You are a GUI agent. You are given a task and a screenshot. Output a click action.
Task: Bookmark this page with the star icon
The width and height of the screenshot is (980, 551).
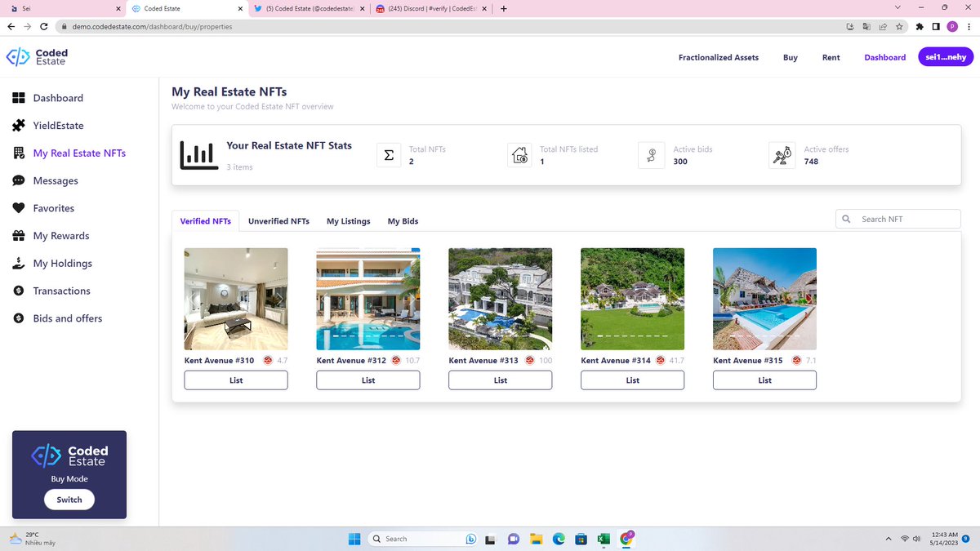point(899,26)
